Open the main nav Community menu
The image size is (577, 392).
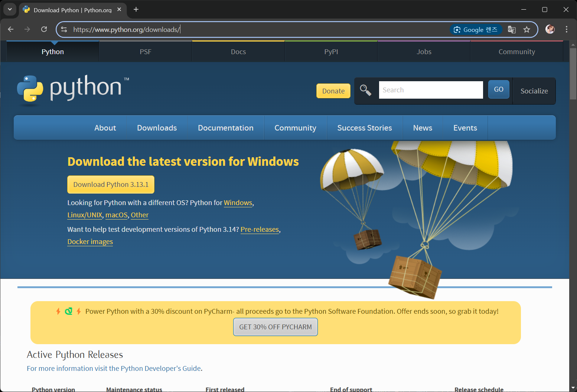pyautogui.click(x=295, y=128)
